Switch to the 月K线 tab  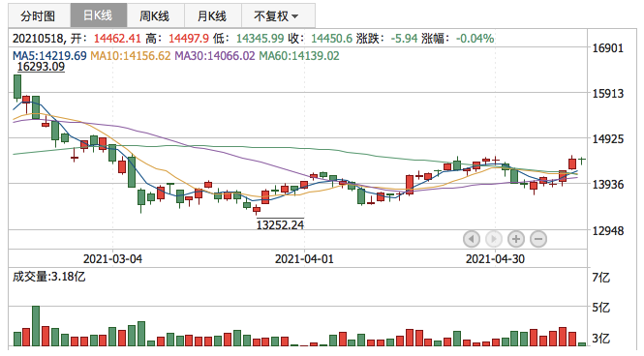pyautogui.click(x=213, y=16)
